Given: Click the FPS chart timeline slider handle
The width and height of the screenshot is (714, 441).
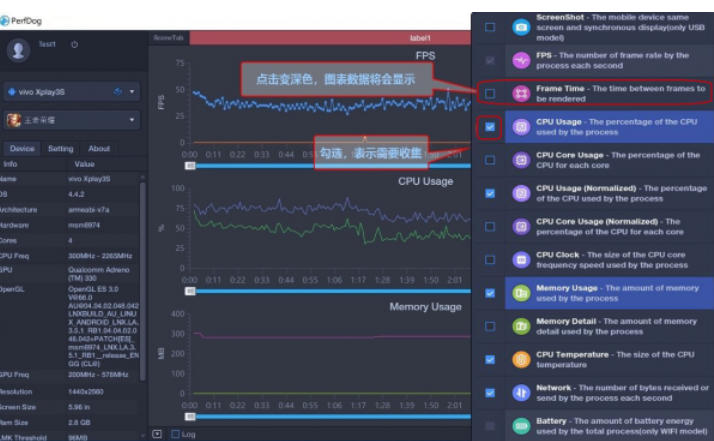Looking at the screenshot, I should click(x=190, y=166).
